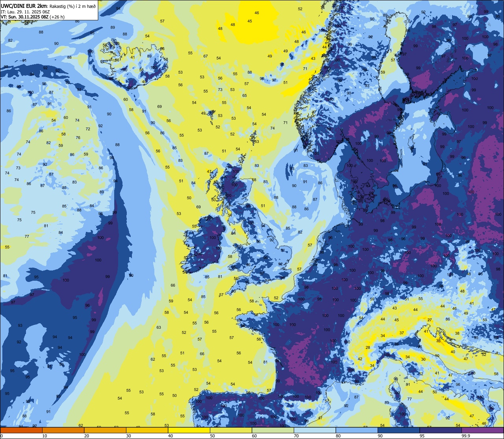Pick the 70–80% light blue legend swatch

(x=315, y=430)
